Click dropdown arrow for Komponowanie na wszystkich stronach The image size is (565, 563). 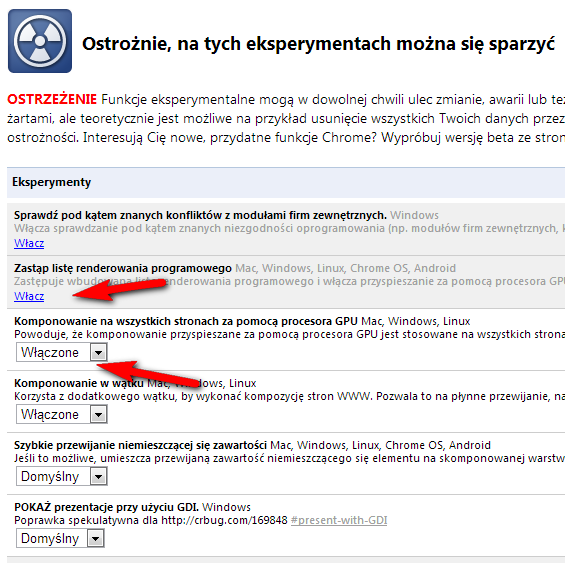(98, 353)
